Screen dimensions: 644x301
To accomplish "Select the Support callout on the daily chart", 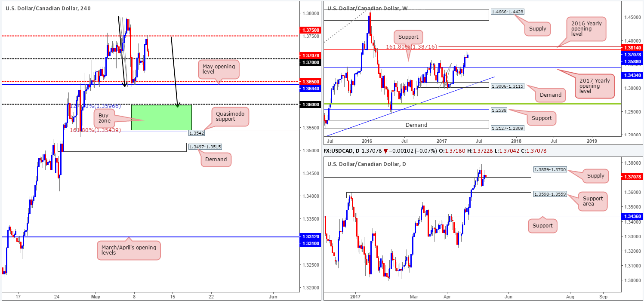I will tap(543, 226).
